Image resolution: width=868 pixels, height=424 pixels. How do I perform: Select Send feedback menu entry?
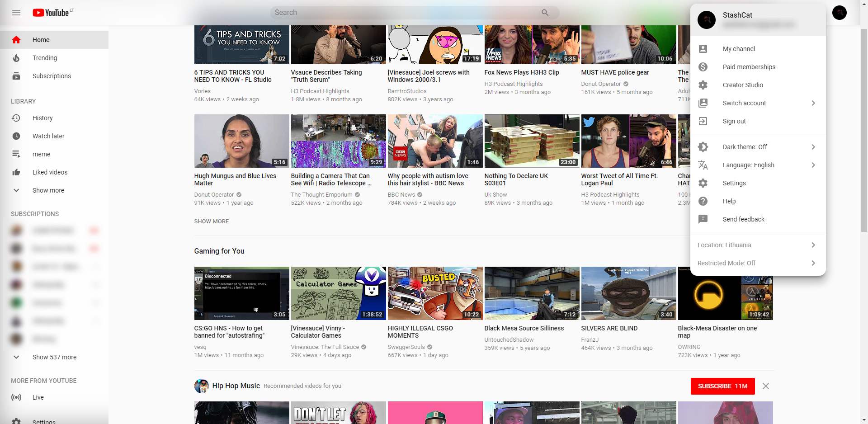pos(758,219)
